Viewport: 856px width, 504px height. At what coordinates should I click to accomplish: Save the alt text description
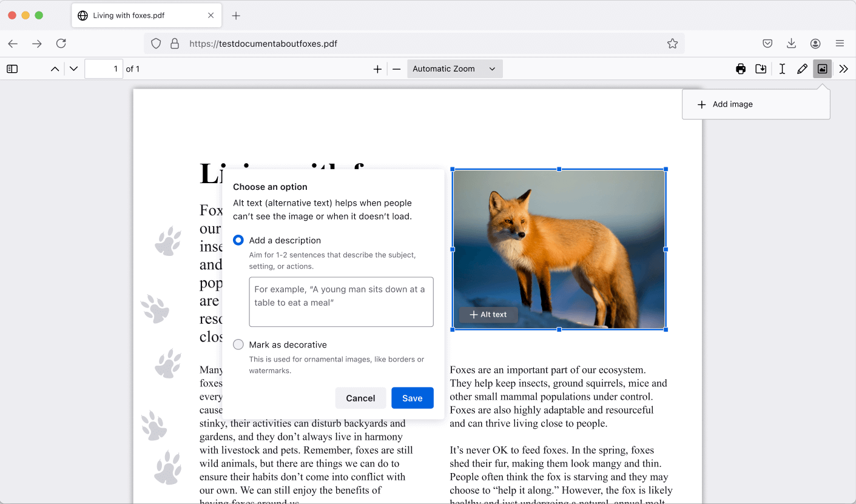tap(413, 398)
